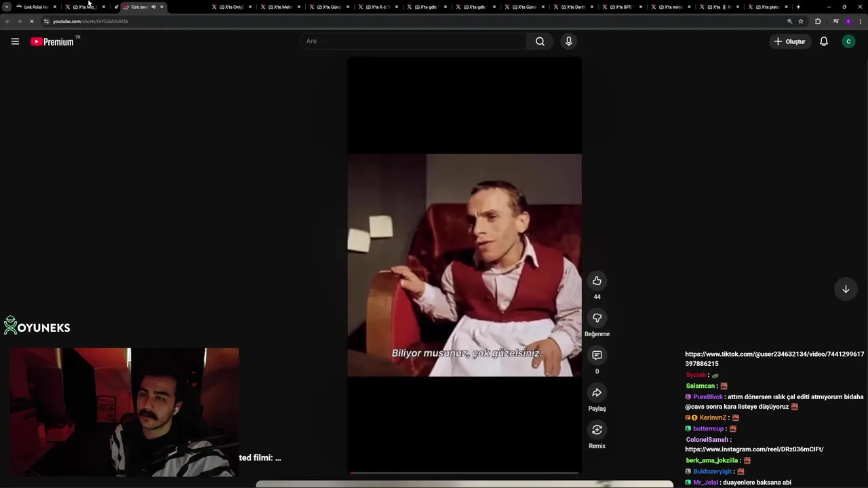Open the browser zoom indicator
Image resolution: width=868 pixels, height=488 pixels.
click(x=789, y=21)
